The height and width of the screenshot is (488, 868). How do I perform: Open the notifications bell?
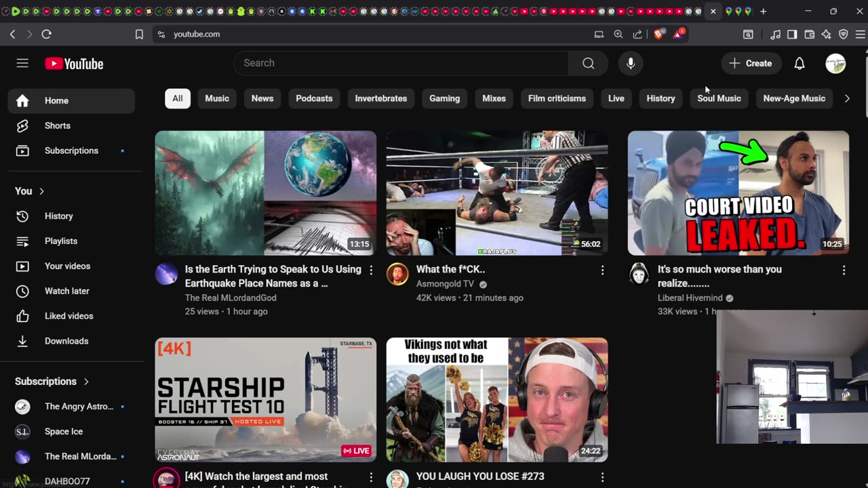click(800, 63)
